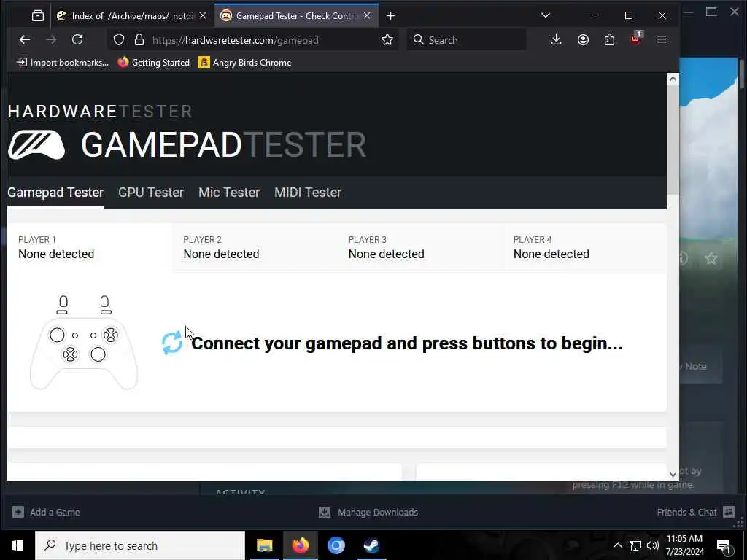Open the Windows Start menu
Screen dimensions: 747x560
(18, 545)
